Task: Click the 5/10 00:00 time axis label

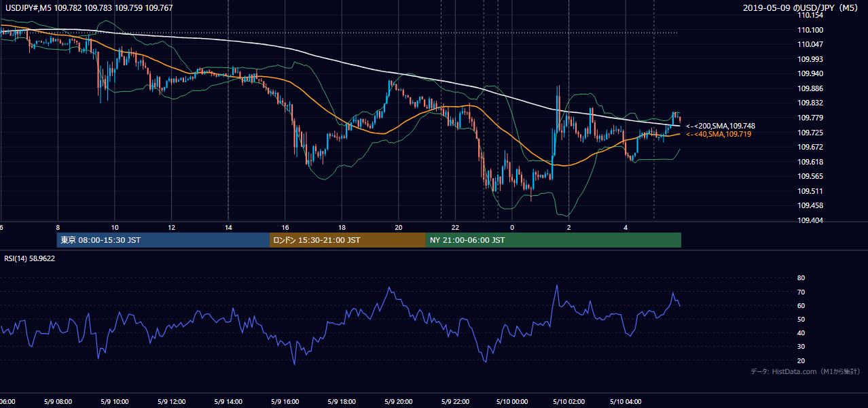Action: tap(511, 401)
